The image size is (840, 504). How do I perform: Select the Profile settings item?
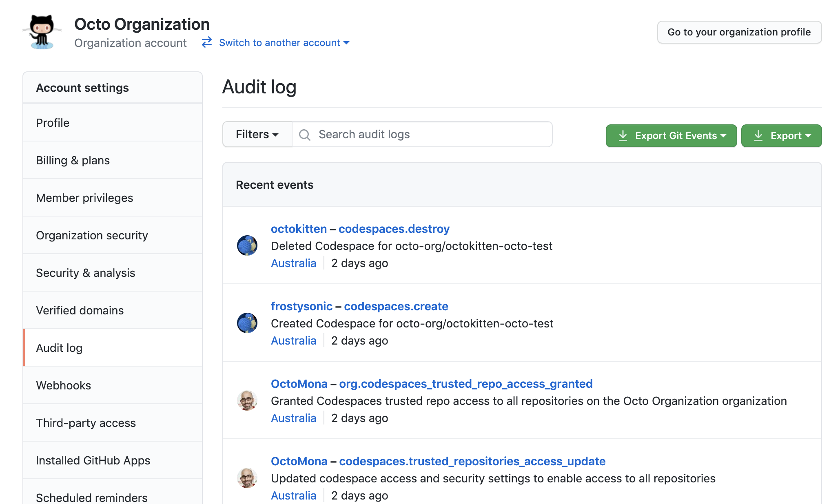tap(53, 122)
